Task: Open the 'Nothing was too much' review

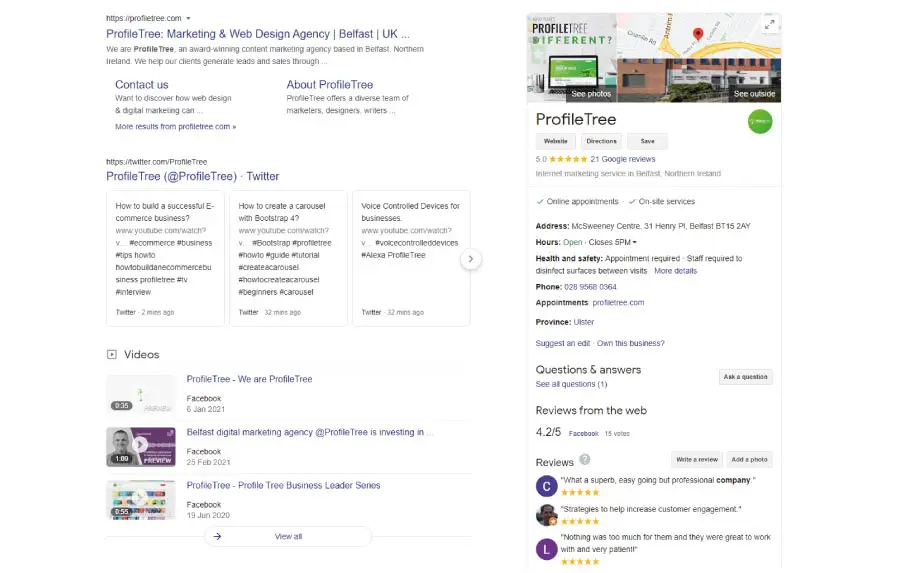Action: [x=665, y=543]
